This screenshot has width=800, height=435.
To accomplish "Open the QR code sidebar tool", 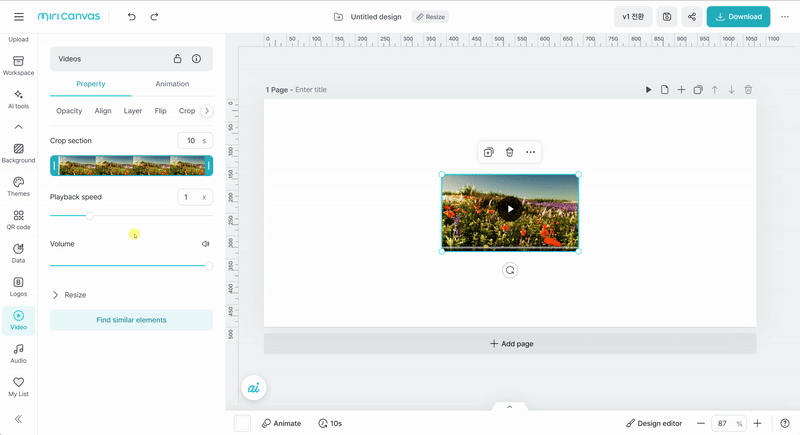I will 18,219.
